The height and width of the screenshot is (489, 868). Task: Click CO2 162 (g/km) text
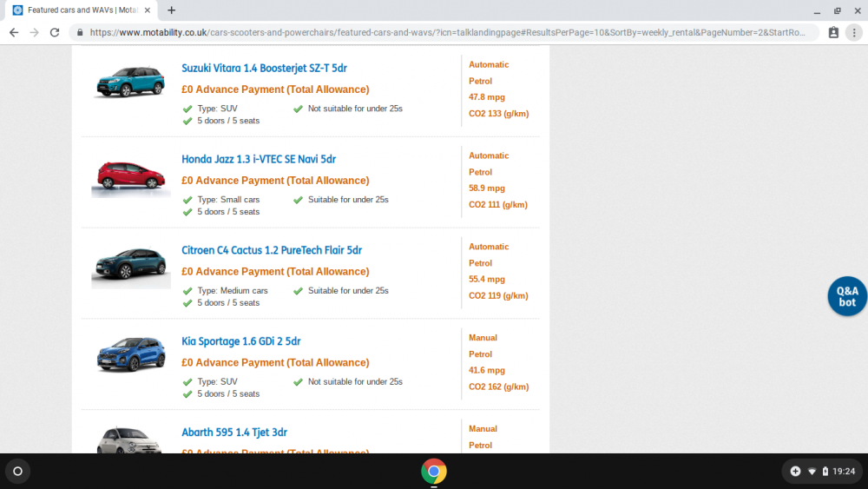pyautogui.click(x=499, y=387)
